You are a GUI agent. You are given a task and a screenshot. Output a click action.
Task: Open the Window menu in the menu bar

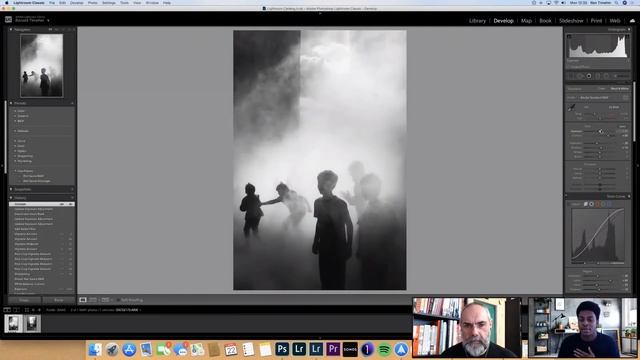click(152, 2)
